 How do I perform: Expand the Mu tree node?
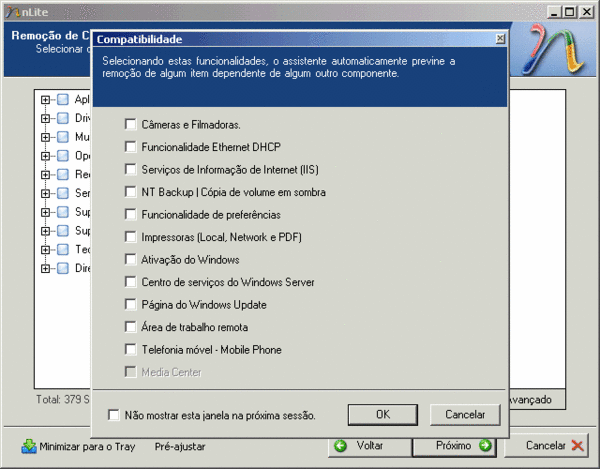click(x=45, y=137)
